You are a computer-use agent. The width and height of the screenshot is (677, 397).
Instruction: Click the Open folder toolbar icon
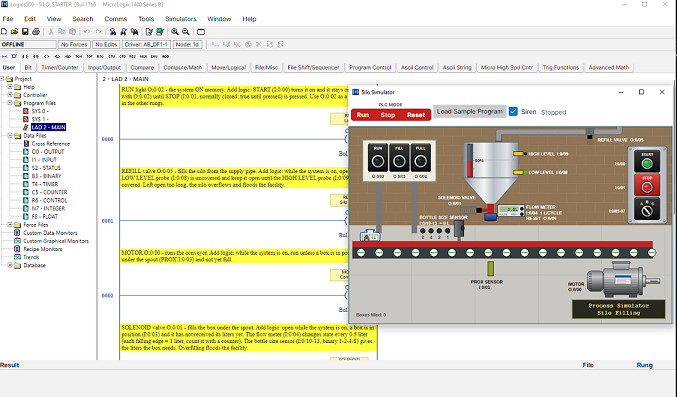pos(14,32)
